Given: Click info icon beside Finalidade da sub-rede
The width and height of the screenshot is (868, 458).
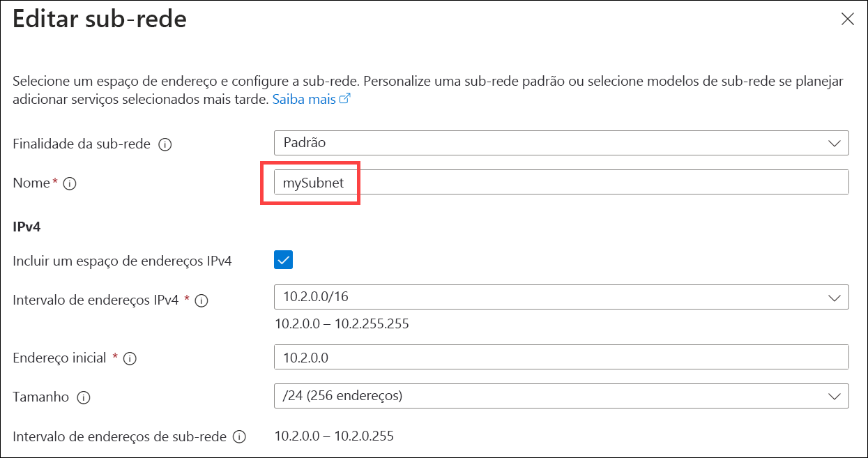Looking at the screenshot, I should coord(165,145).
